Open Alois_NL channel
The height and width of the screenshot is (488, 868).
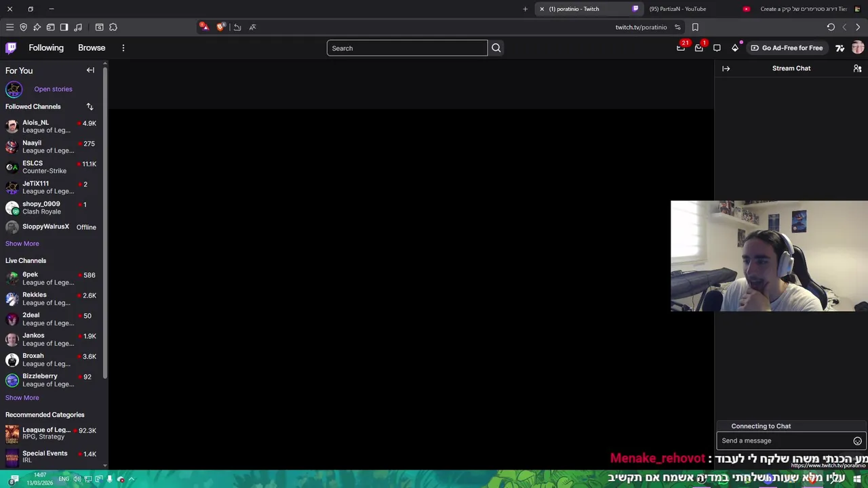pos(52,126)
